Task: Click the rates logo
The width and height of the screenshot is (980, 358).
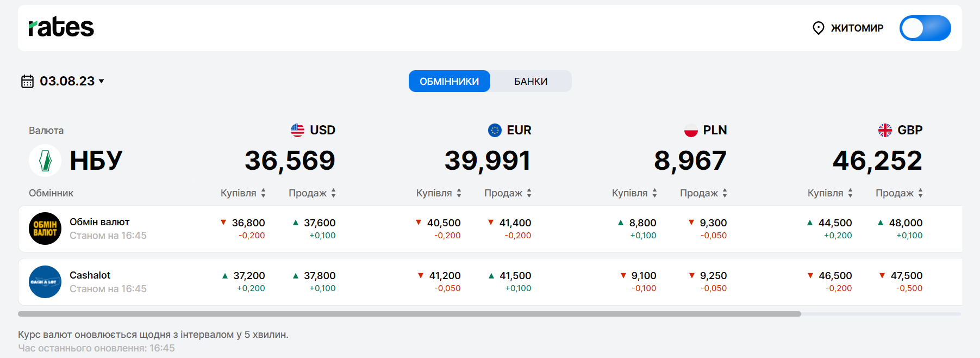Action: [61, 27]
